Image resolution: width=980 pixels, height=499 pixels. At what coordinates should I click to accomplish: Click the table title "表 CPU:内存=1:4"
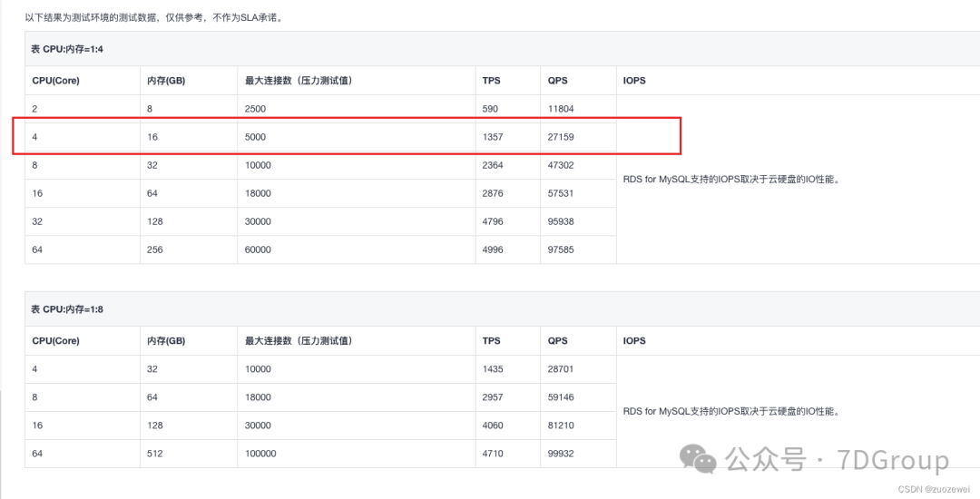point(67,49)
